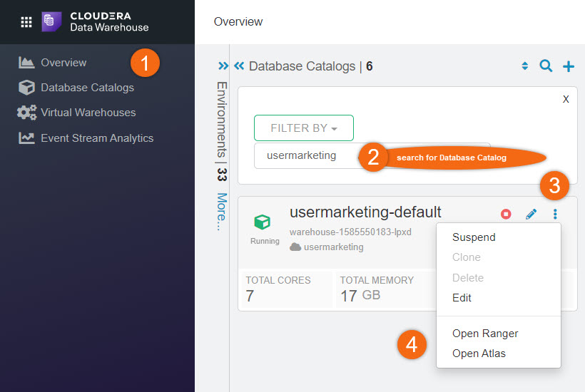Open the FILTER BY dropdown
Viewport: 585px width, 392px height.
click(x=303, y=128)
